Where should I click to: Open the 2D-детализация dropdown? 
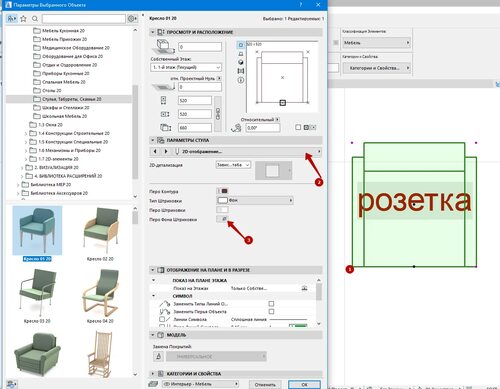(233, 165)
